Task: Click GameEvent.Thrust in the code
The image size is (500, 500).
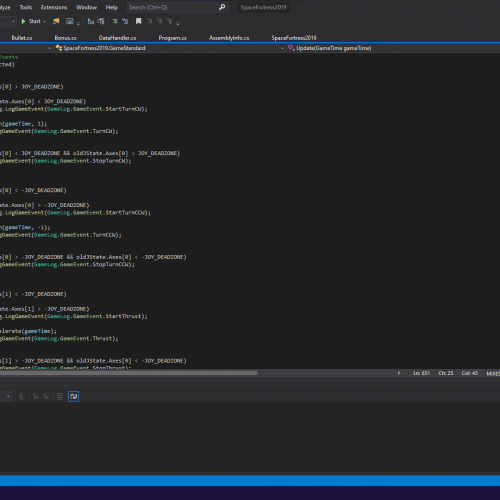Action: 87,338
